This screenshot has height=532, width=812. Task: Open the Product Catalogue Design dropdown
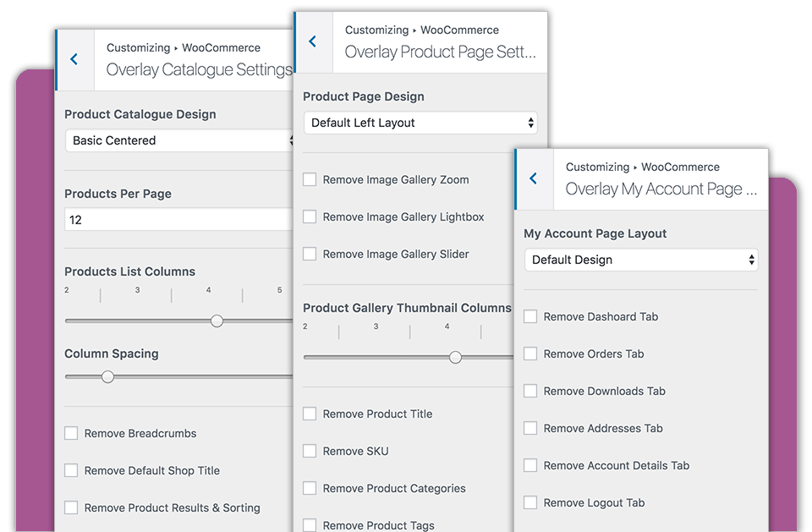(x=179, y=140)
